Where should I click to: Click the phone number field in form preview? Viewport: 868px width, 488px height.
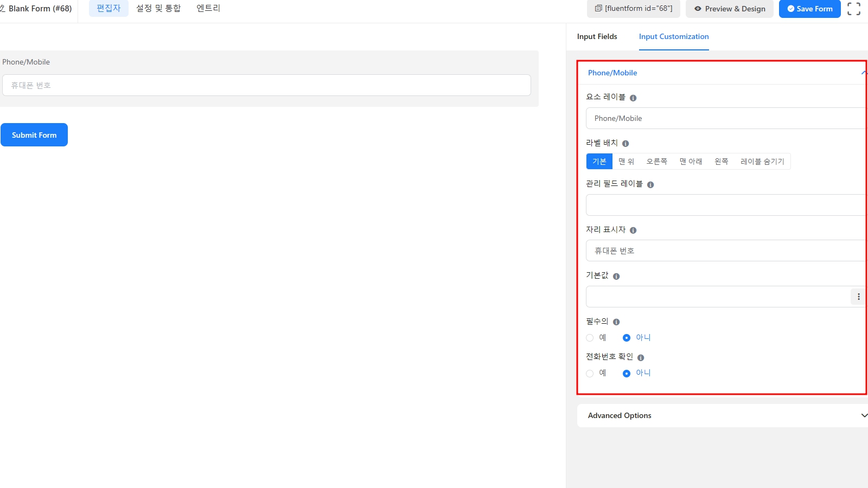(266, 85)
